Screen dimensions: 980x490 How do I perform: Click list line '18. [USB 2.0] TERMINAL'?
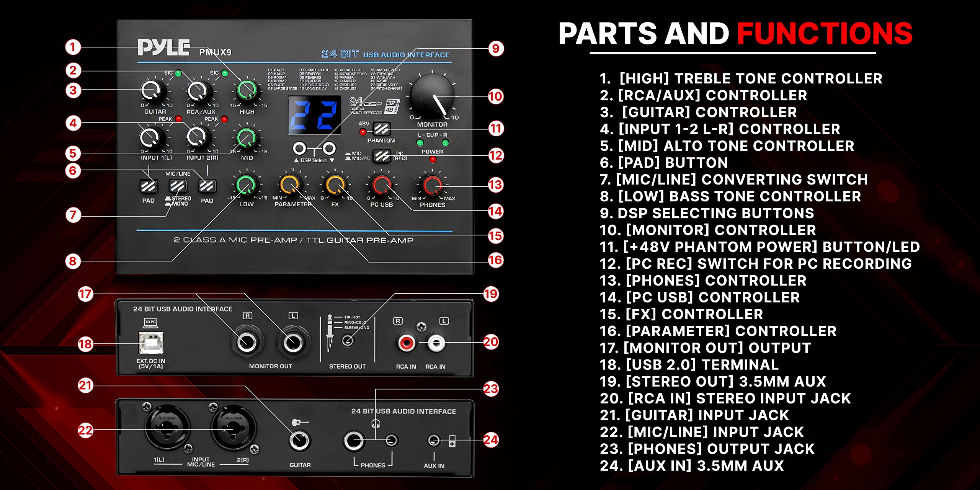[x=689, y=365]
